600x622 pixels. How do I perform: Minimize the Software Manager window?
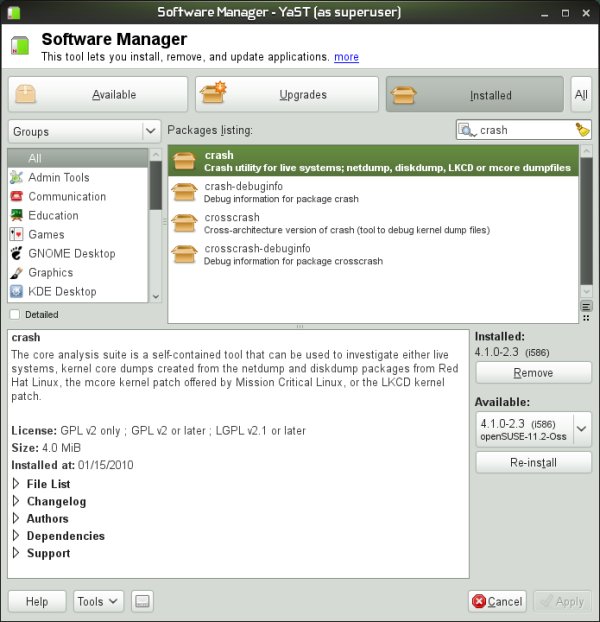click(x=544, y=13)
